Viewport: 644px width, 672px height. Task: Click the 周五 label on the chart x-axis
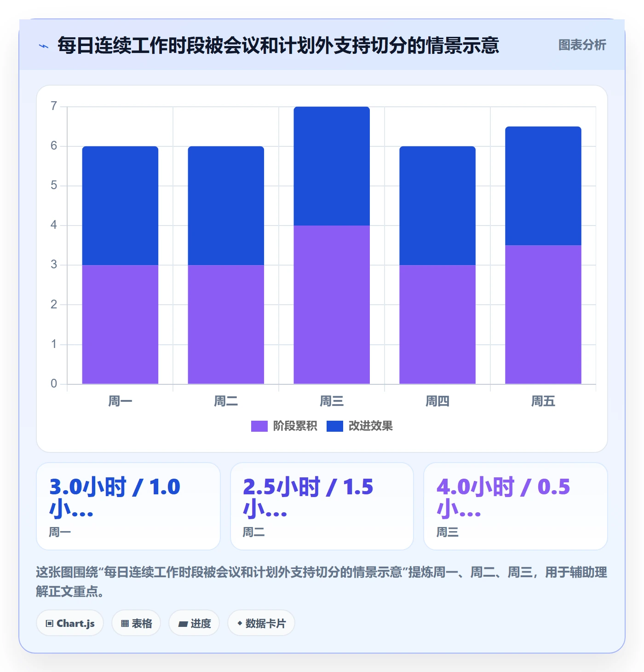point(543,401)
